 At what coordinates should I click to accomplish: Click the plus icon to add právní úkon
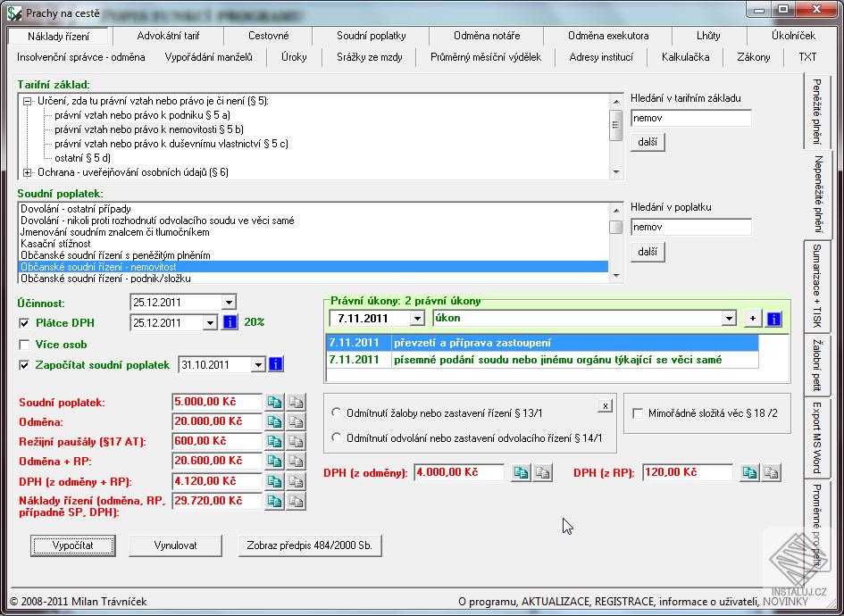pos(753,319)
